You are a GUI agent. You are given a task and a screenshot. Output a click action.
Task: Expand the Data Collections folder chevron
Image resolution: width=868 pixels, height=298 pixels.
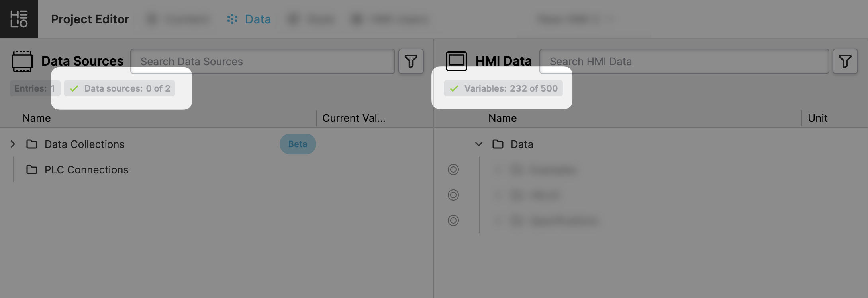pyautogui.click(x=13, y=144)
